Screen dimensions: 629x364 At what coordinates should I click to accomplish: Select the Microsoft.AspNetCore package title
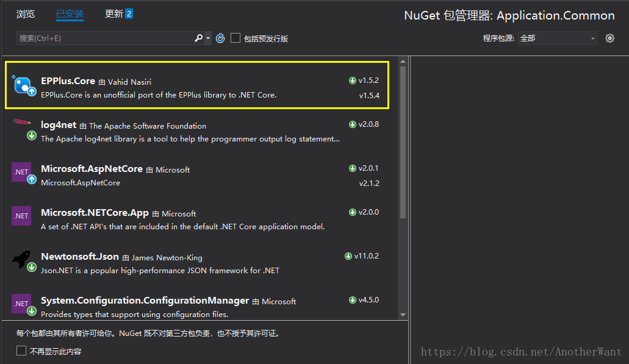[x=92, y=169]
